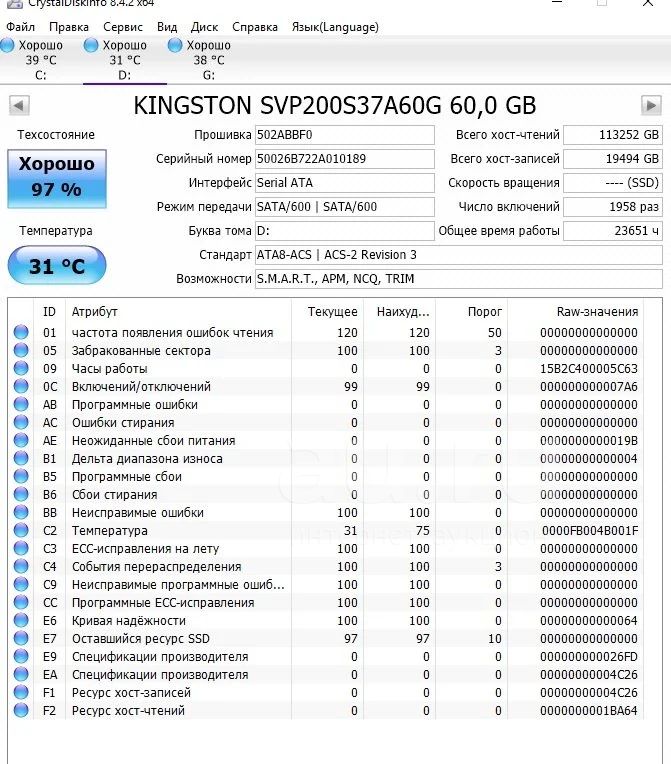This screenshot has height=764, width=671.
Task: Click status icon for B1 Дельта диапазона износа
Action: click(21, 458)
